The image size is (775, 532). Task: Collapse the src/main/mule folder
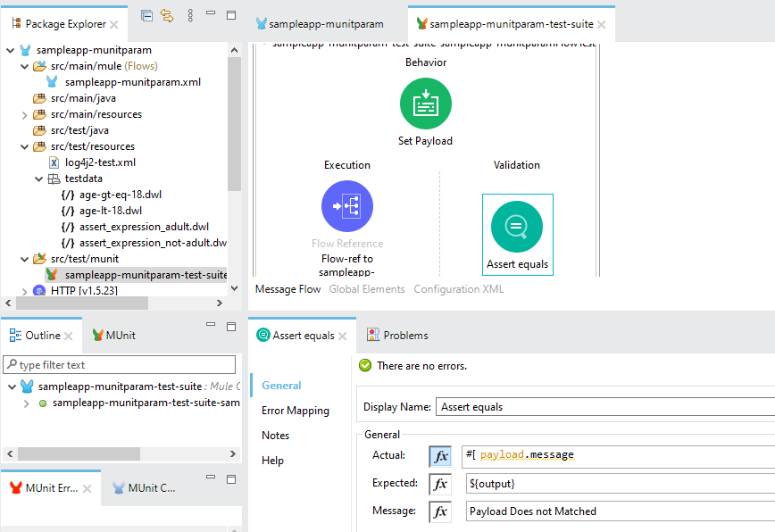click(24, 66)
